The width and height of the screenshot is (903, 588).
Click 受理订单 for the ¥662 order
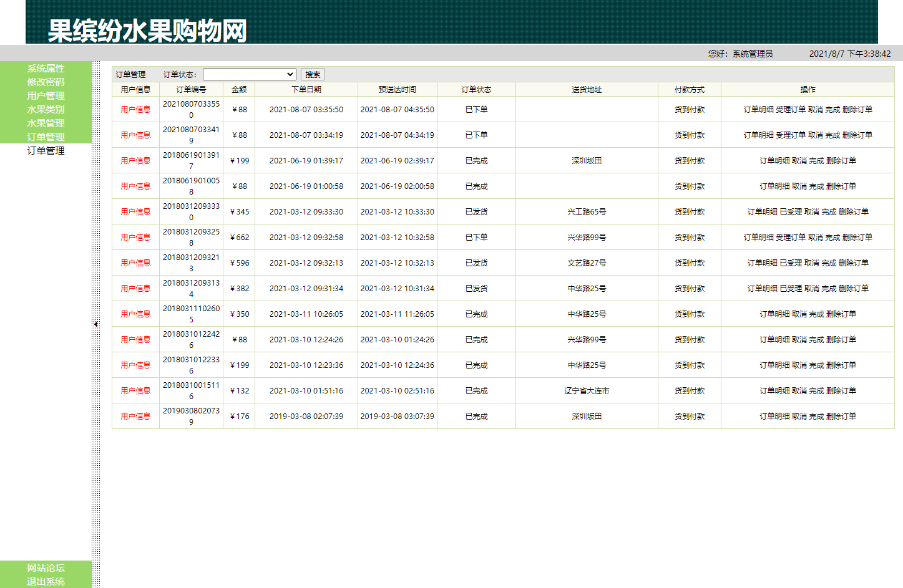[791, 238]
